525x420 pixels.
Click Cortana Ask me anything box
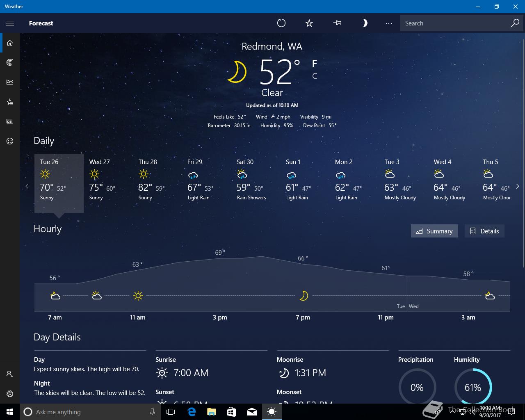coord(89,412)
